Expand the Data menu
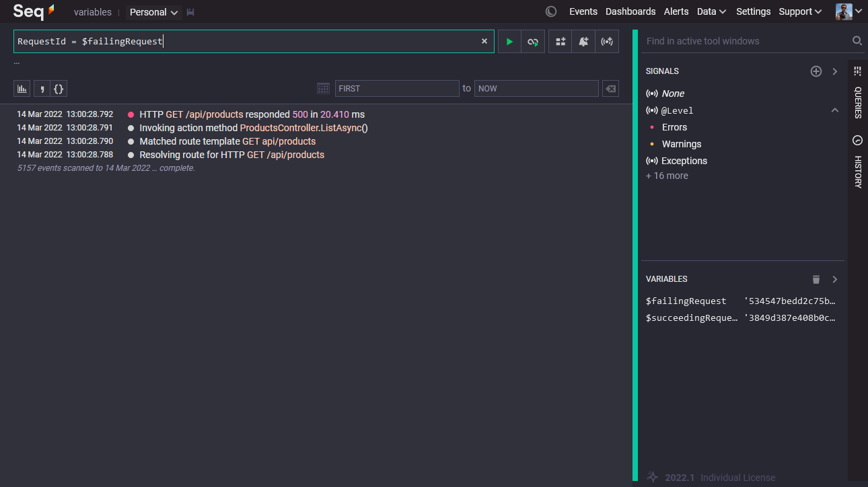This screenshot has height=487, width=868. (711, 11)
